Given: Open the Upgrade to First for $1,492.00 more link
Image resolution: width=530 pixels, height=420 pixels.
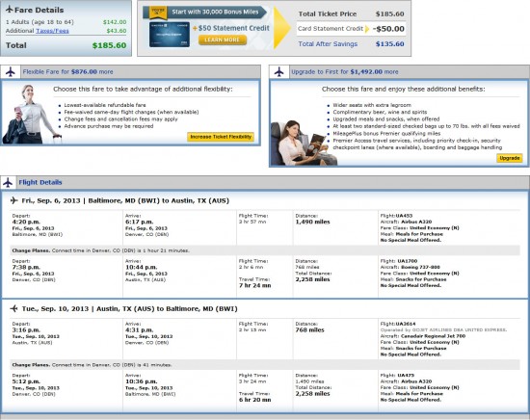Looking at the screenshot, I should [x=345, y=72].
